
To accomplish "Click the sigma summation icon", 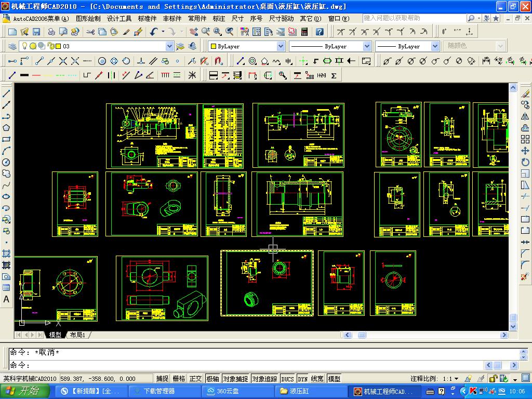I will coord(334,75).
